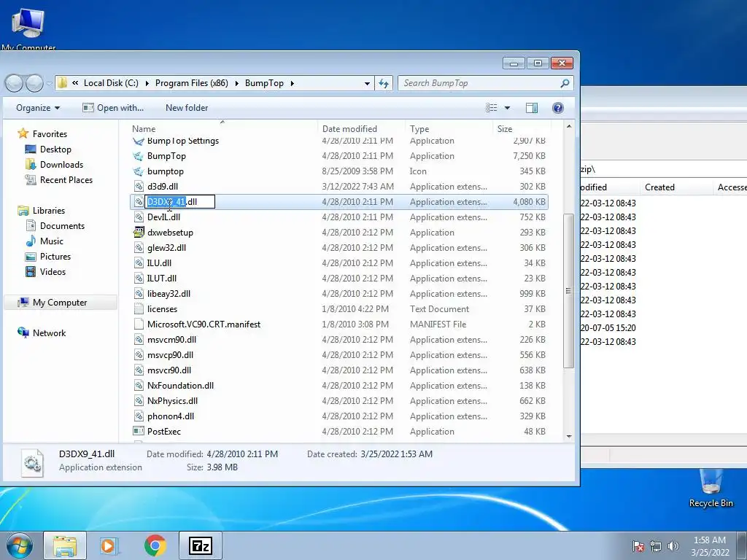Select the DevIL.dll file
Viewport: 747px width, 560px height.
pyautogui.click(x=163, y=217)
